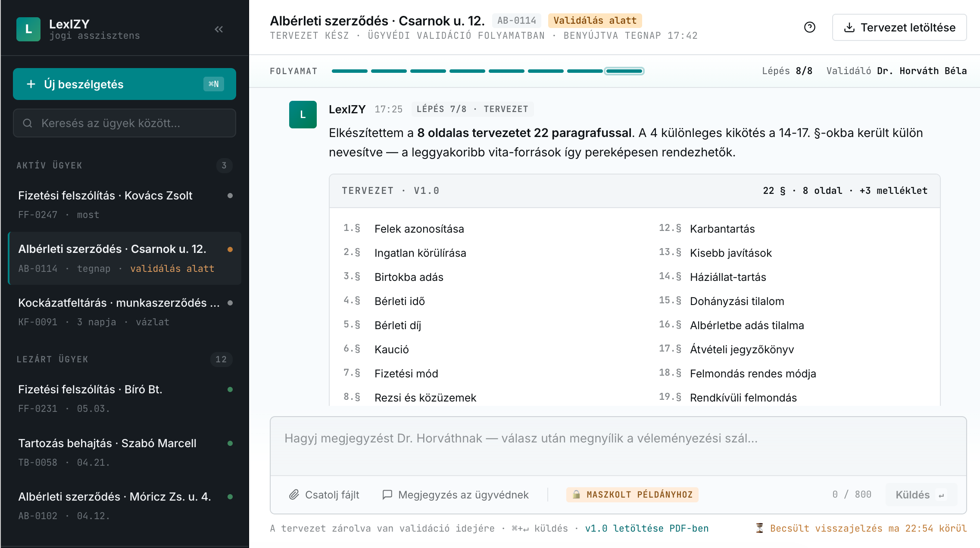Collapse the sidebar with double chevron
Image resolution: width=980 pixels, height=548 pixels.
(219, 29)
